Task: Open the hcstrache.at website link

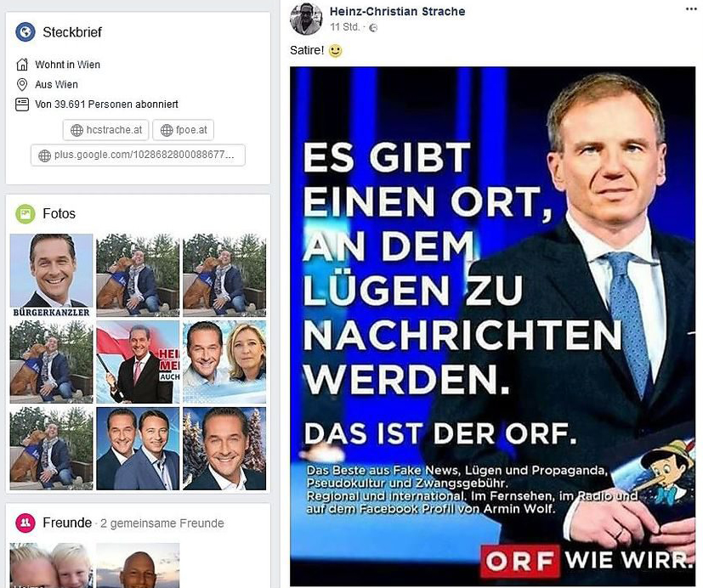Action: [107, 130]
